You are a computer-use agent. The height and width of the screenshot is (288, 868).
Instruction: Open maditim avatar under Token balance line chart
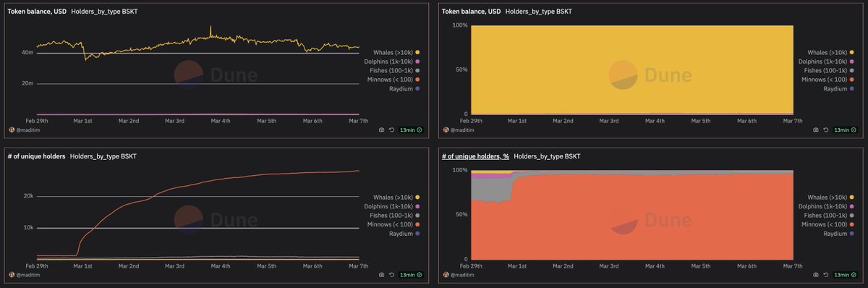tap(12, 130)
